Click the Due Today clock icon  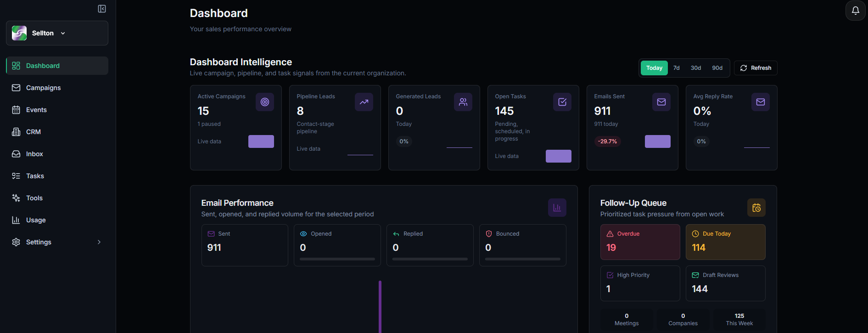coord(695,234)
